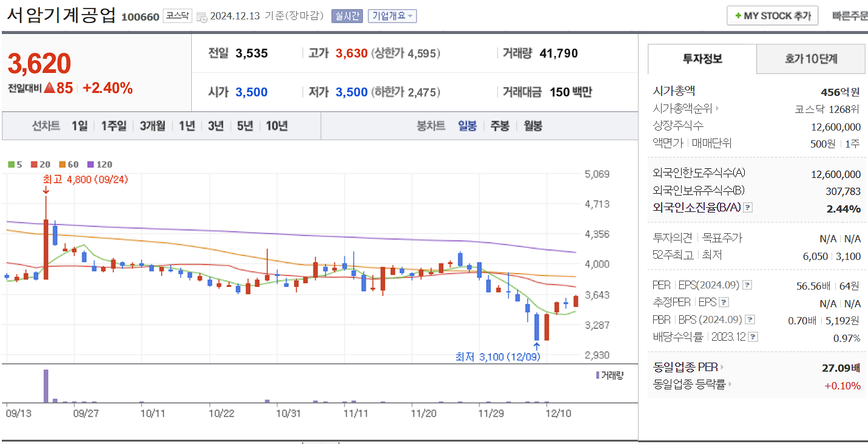Click the 코스닥 market badge

click(177, 16)
